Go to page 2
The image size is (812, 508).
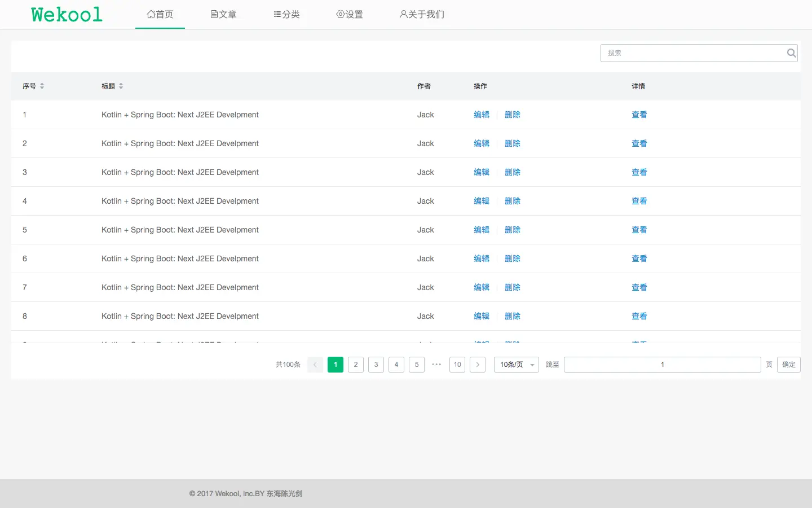click(356, 365)
